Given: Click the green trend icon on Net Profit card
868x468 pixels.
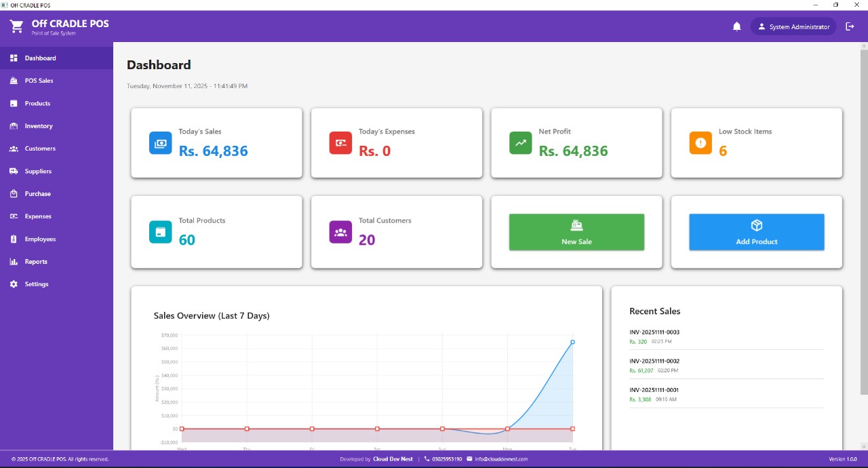Looking at the screenshot, I should click(x=520, y=143).
